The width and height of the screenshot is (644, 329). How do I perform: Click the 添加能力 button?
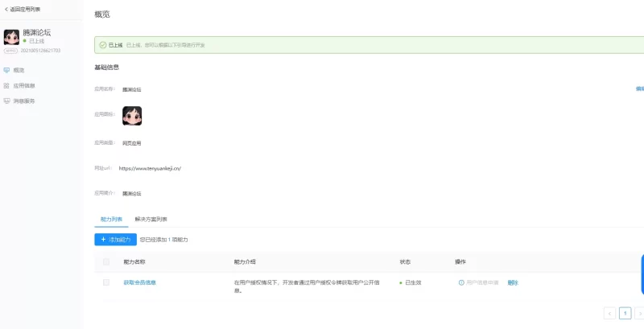click(x=115, y=240)
